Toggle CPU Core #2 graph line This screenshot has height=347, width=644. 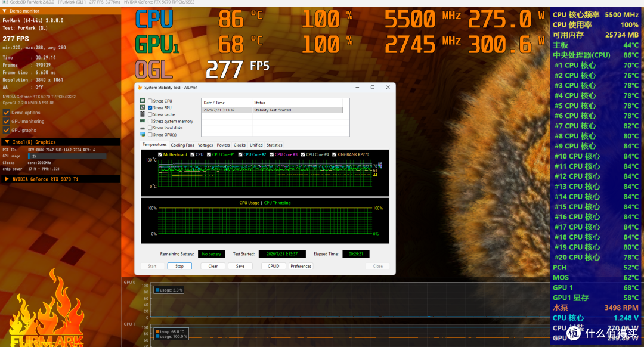click(240, 154)
